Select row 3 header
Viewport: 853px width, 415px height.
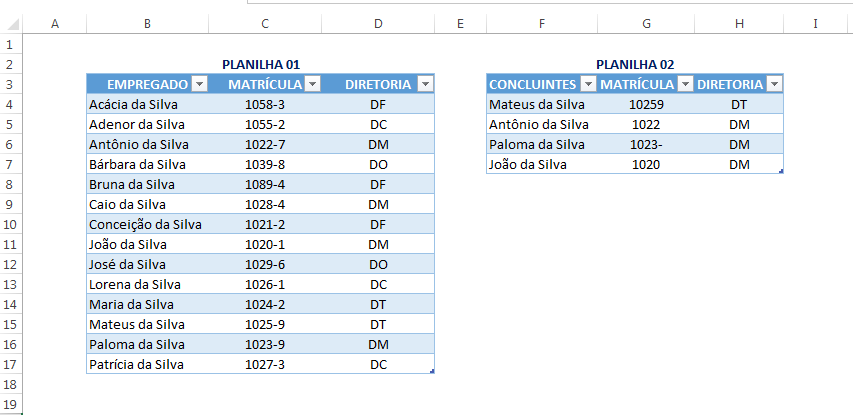pyautogui.click(x=11, y=84)
